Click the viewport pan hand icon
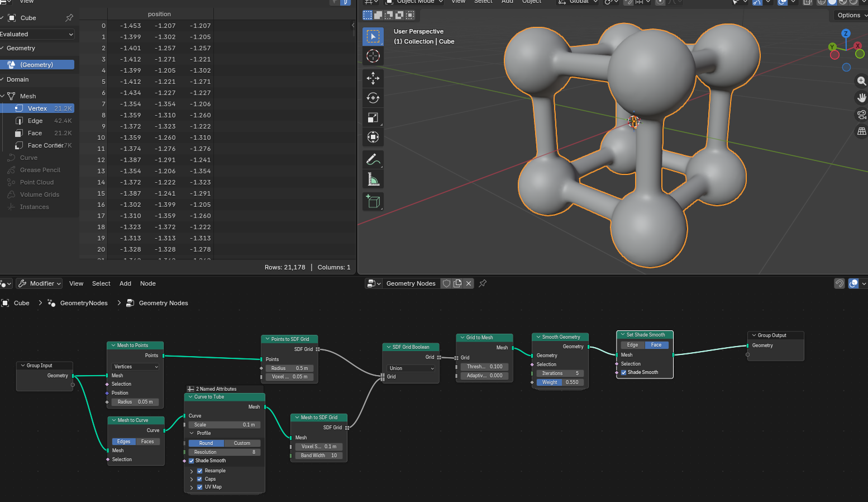868x502 pixels. 861,98
